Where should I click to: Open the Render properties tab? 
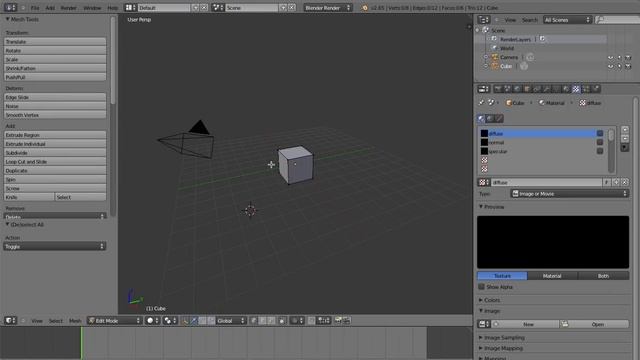point(498,89)
